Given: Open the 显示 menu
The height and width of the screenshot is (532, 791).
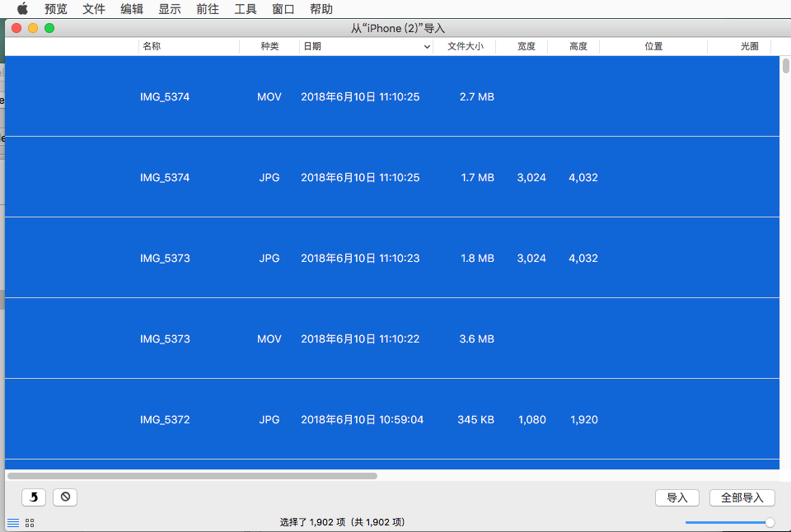Looking at the screenshot, I should point(170,9).
